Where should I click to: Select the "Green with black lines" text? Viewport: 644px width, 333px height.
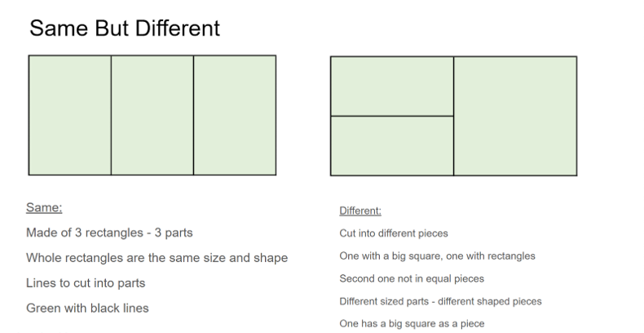87,309
